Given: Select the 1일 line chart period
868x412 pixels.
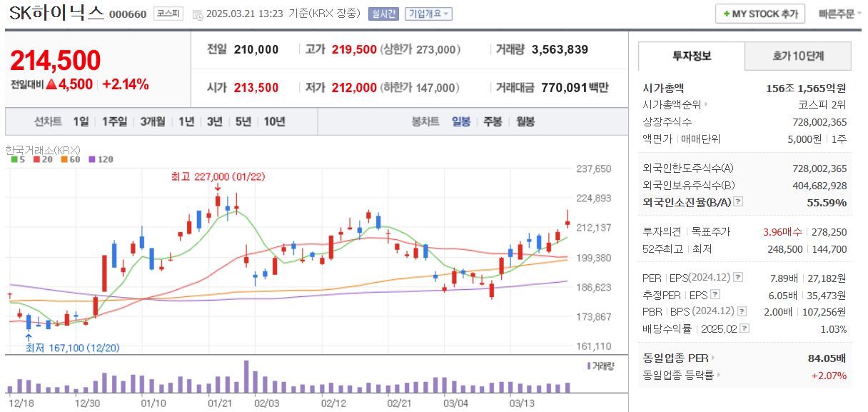Looking at the screenshot, I should pyautogui.click(x=81, y=121).
